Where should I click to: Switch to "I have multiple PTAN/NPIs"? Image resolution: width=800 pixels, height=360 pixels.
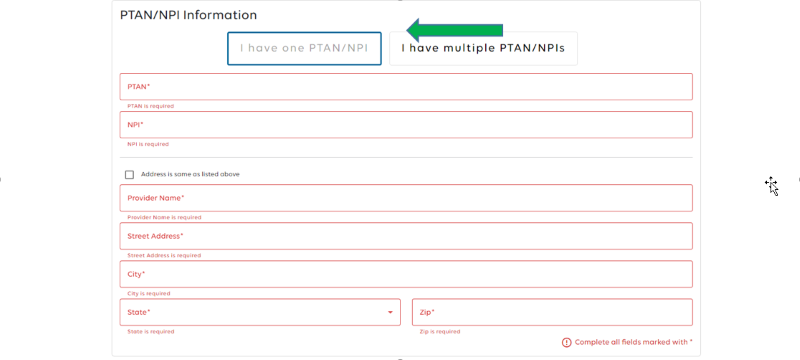pyautogui.click(x=483, y=48)
